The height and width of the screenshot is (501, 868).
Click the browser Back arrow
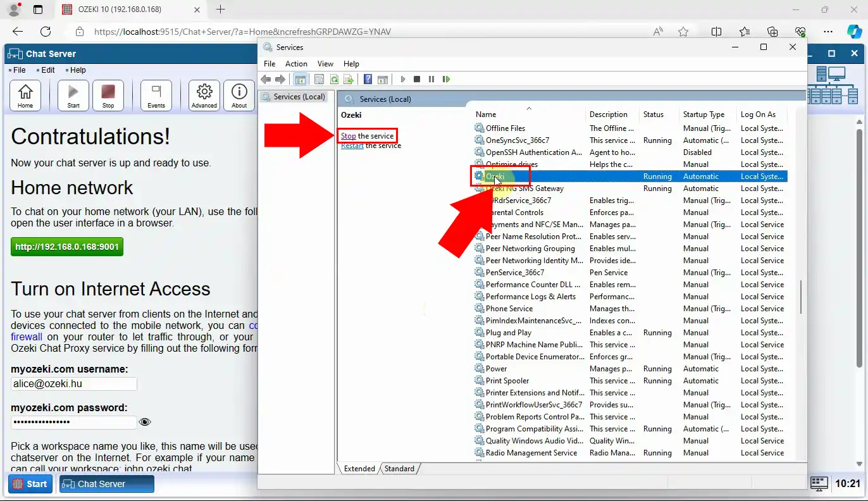pos(18,32)
